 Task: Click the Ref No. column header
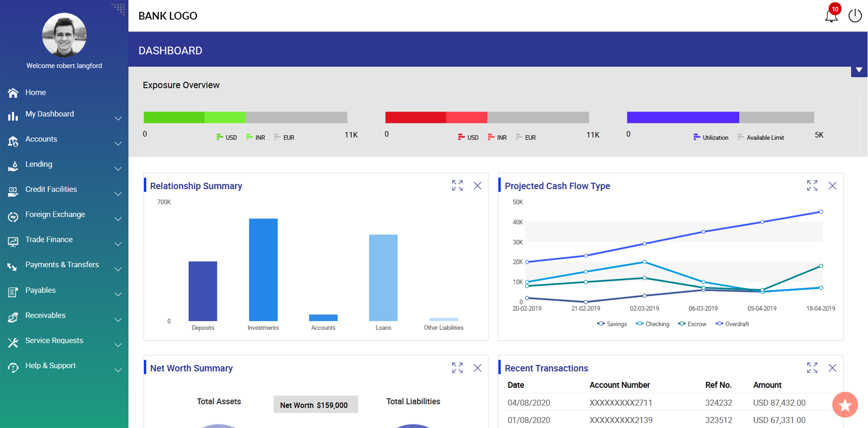[x=718, y=385]
